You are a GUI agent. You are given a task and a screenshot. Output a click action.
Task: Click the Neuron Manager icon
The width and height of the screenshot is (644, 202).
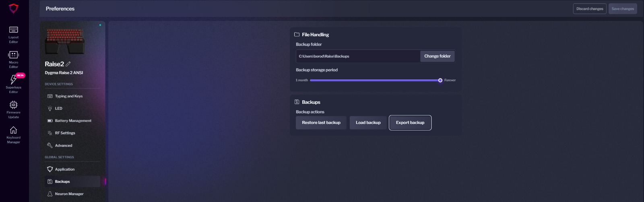50,194
